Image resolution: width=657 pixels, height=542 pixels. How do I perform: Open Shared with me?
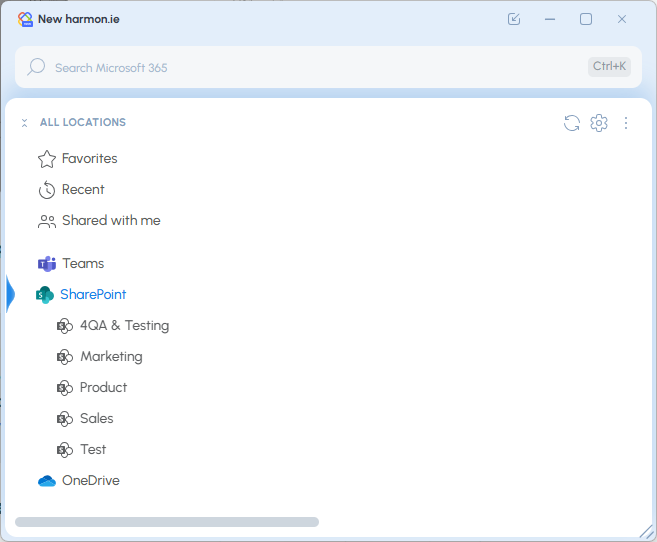[111, 220]
